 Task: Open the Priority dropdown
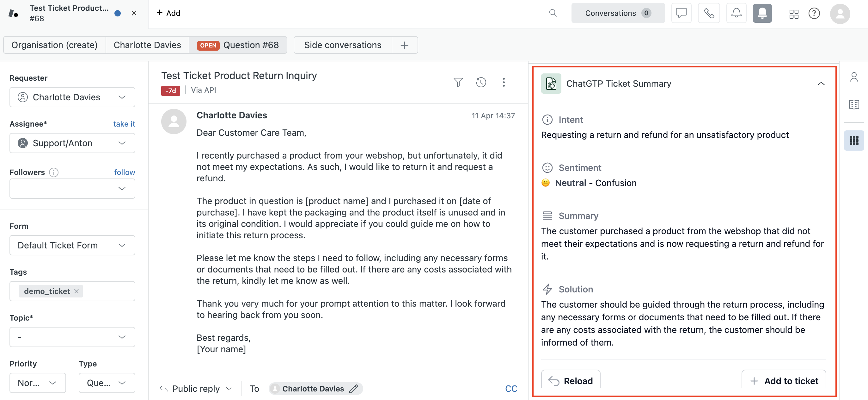coord(37,383)
